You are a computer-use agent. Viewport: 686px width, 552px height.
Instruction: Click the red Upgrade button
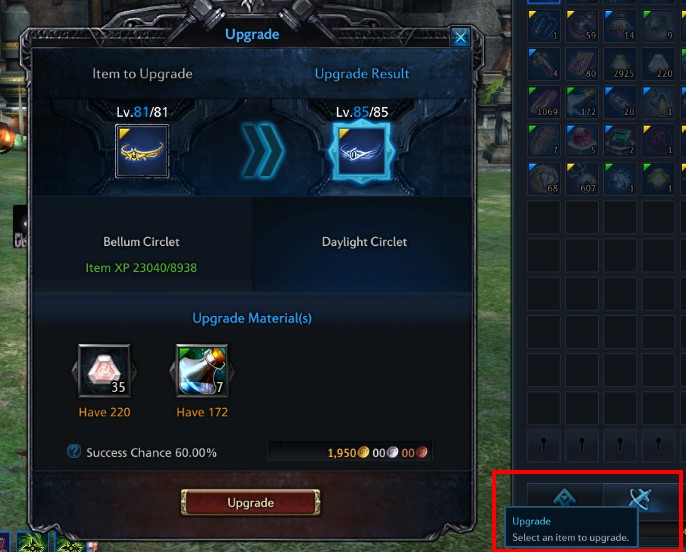pos(250,503)
